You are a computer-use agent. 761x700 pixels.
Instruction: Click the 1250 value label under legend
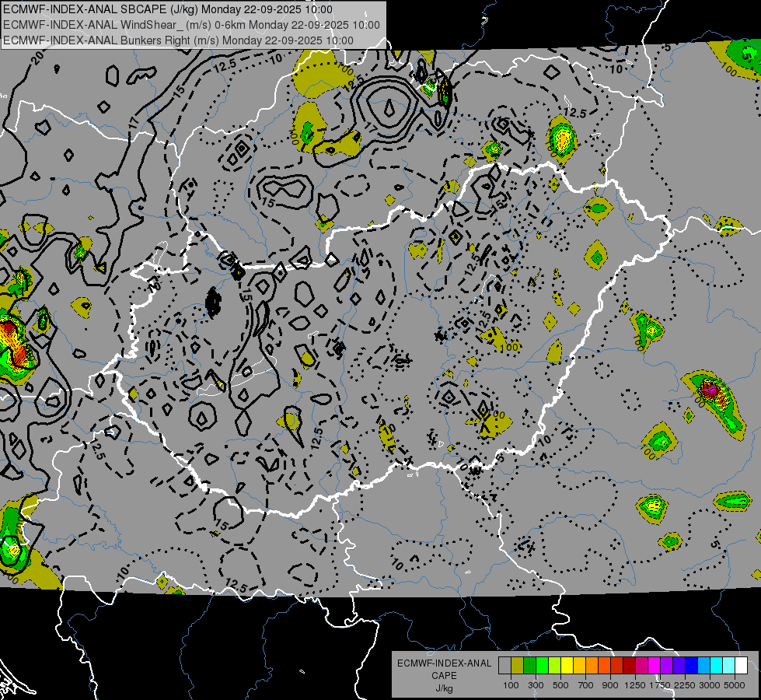(x=635, y=684)
